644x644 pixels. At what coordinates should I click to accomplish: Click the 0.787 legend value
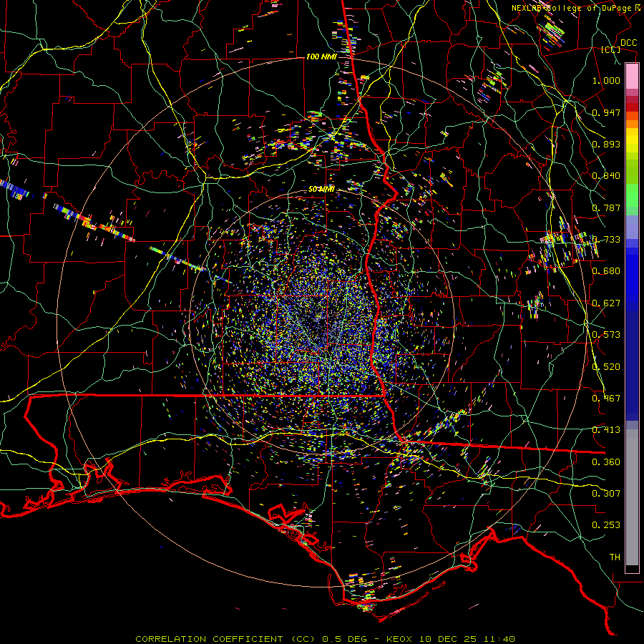tap(606, 208)
